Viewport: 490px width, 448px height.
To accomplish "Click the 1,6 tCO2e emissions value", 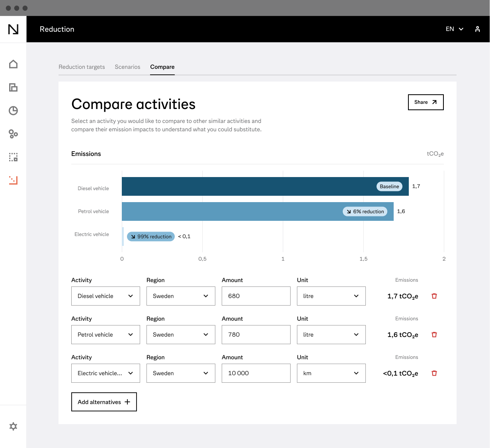I will pos(402,335).
